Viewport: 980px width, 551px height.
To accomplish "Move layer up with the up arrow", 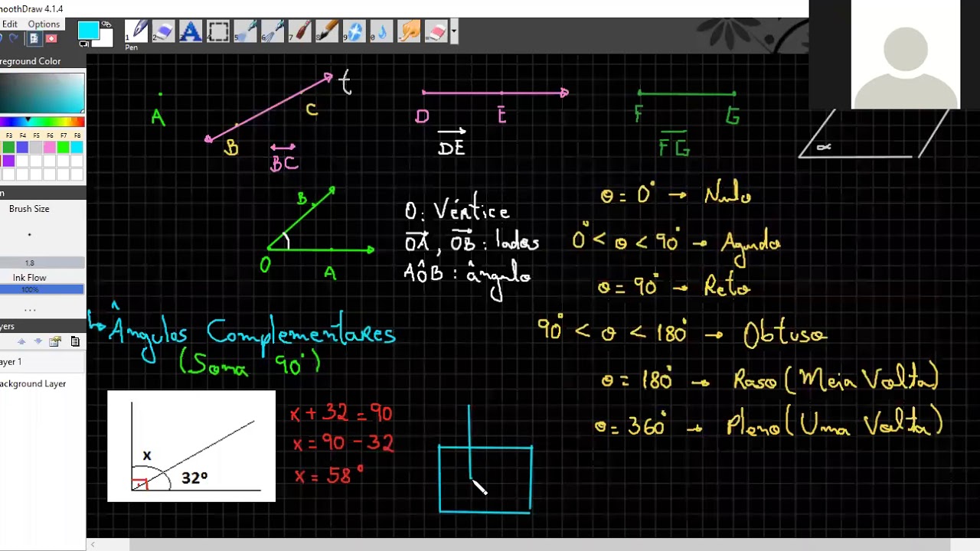I will [x=21, y=341].
